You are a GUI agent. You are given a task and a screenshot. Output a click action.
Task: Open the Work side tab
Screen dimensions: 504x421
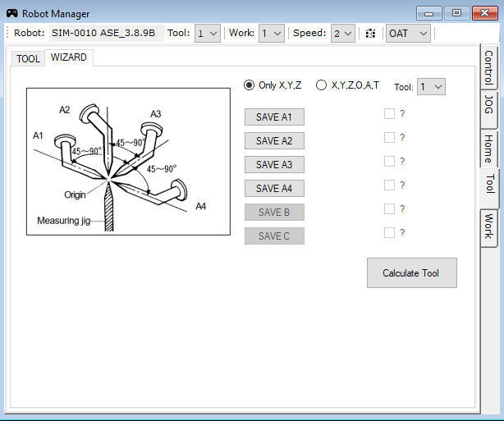pos(489,227)
